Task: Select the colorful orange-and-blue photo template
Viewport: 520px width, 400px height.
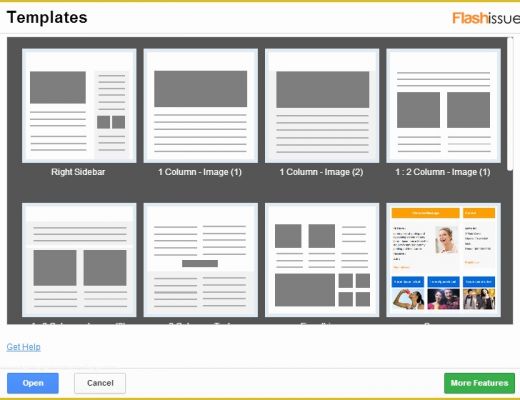Action: point(443,260)
